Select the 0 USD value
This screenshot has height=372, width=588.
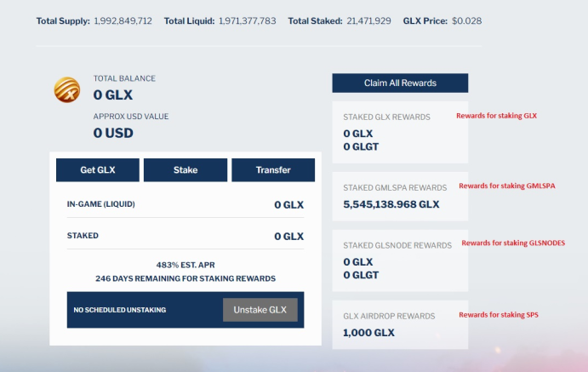point(113,133)
